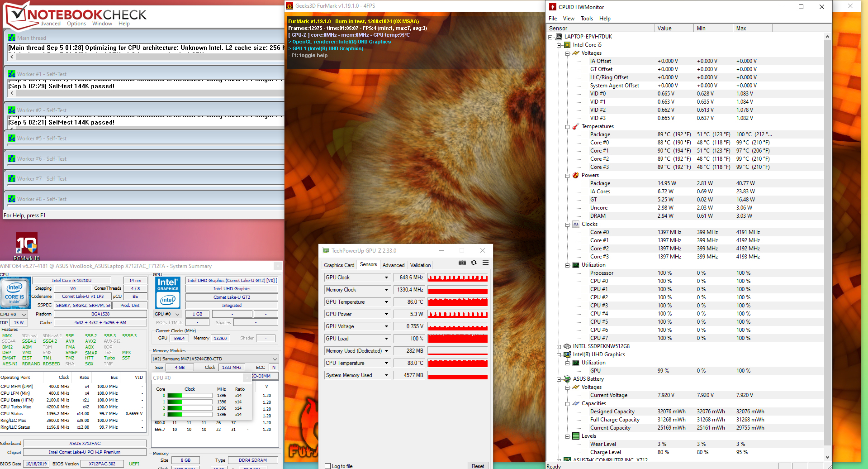Viewport: 868px width, 469px height.
Task: Click the Sensor column header in HWMonitor
Action: click(x=600, y=28)
